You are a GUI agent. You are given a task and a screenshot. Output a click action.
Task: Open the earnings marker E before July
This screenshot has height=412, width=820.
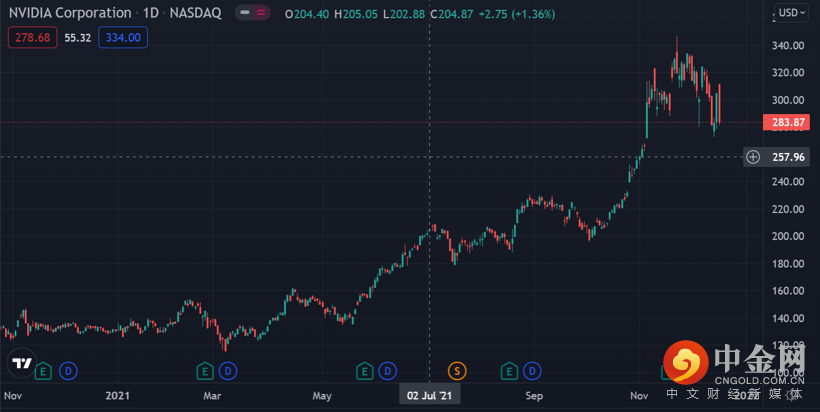(x=364, y=371)
